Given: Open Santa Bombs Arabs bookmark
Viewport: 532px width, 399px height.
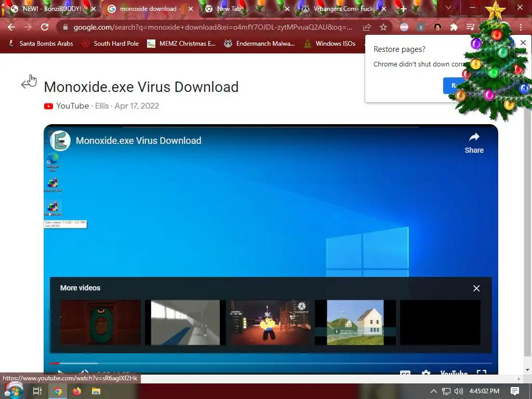Looking at the screenshot, I should coord(41,44).
